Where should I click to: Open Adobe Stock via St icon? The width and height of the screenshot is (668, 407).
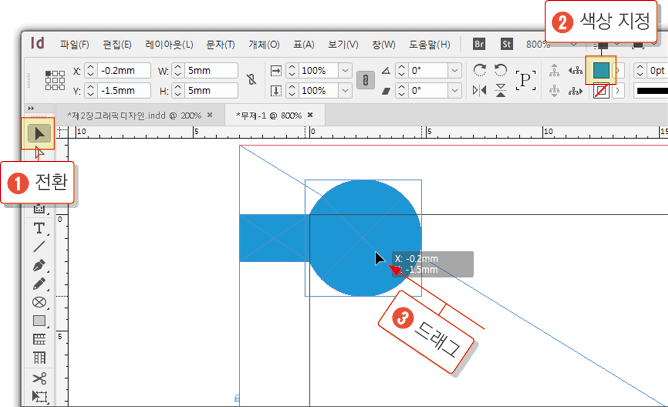point(507,44)
